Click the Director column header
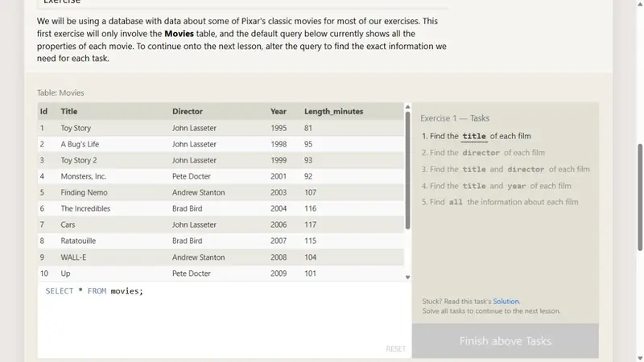The image size is (644, 362). click(x=188, y=111)
